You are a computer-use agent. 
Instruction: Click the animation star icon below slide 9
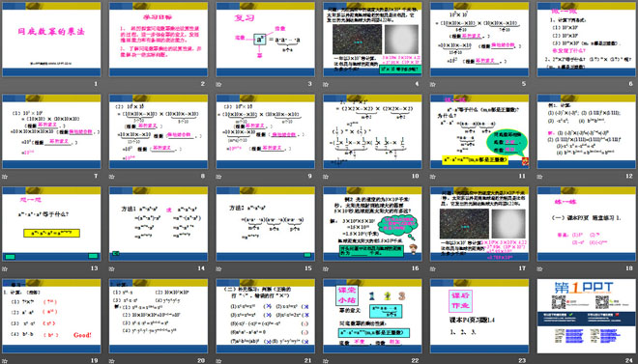tap(218, 177)
